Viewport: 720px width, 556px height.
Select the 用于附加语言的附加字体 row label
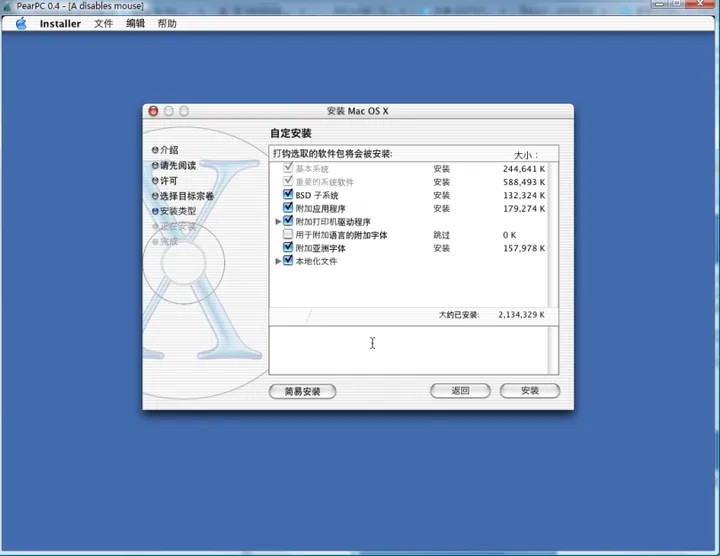coord(341,235)
